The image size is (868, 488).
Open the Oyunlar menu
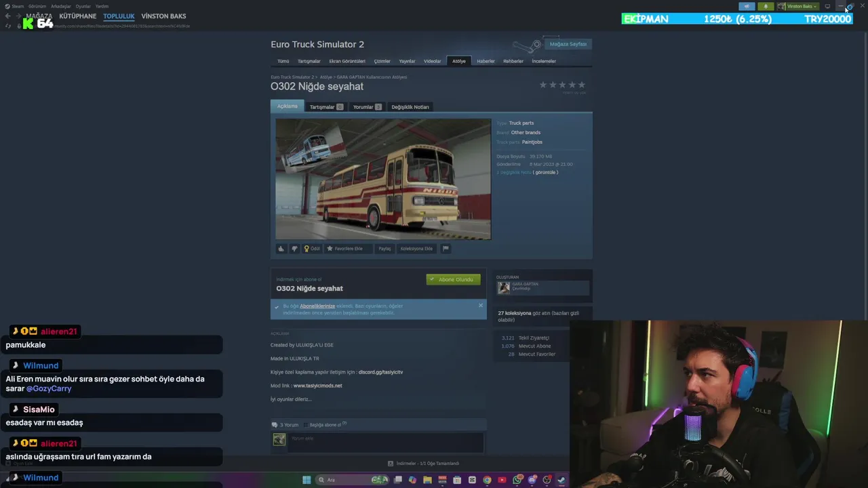(83, 6)
